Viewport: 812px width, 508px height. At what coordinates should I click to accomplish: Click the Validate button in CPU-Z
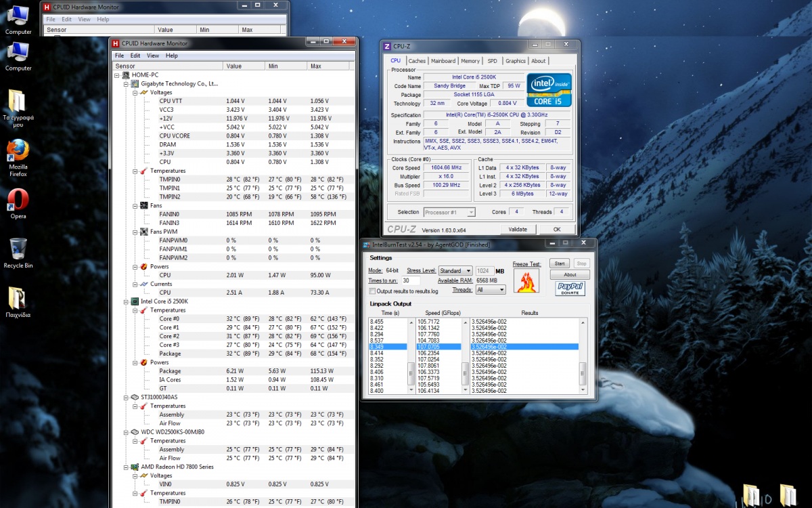click(x=518, y=229)
